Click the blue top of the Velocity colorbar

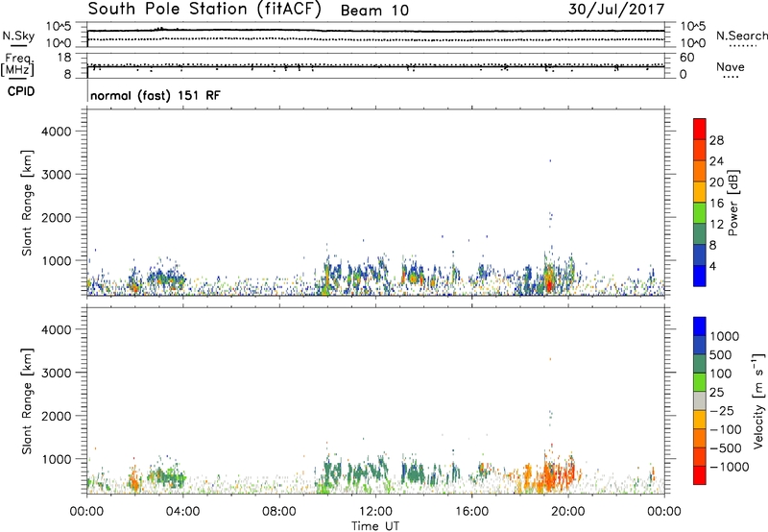click(x=700, y=326)
